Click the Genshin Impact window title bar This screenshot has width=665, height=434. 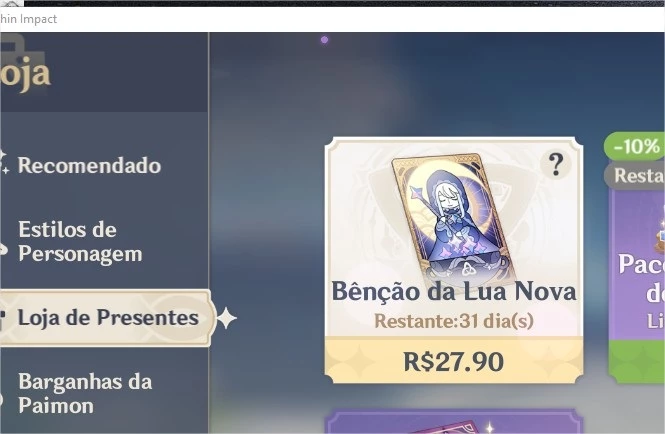coord(332,19)
